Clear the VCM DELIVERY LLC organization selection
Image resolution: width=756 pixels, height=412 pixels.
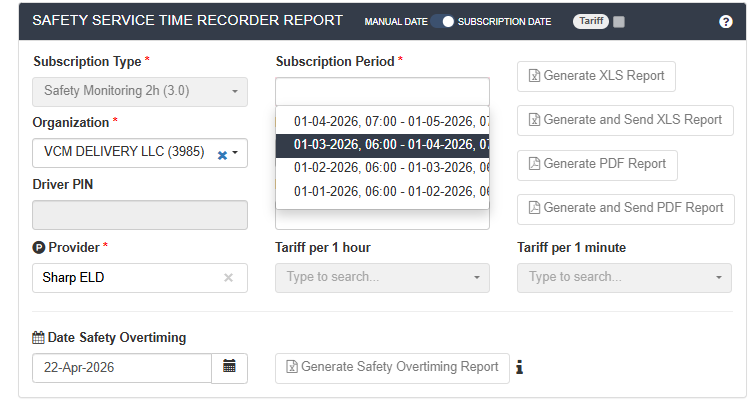click(222, 154)
